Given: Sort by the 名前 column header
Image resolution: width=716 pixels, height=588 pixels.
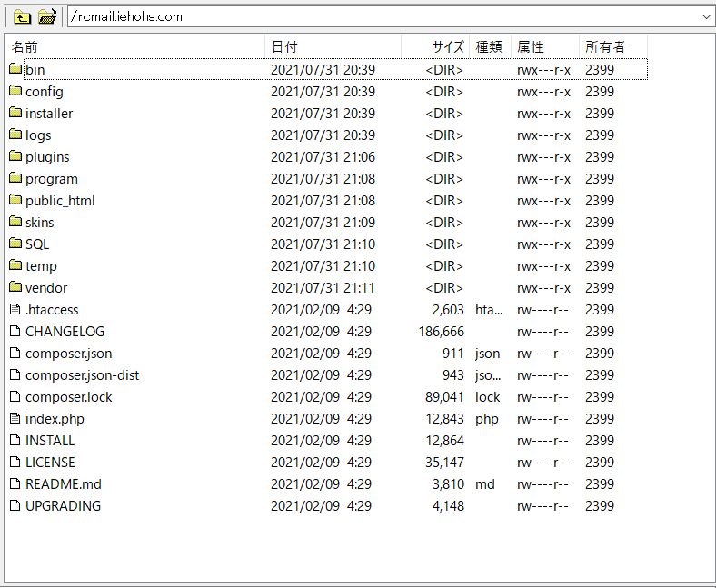Looking at the screenshot, I should tap(135, 46).
